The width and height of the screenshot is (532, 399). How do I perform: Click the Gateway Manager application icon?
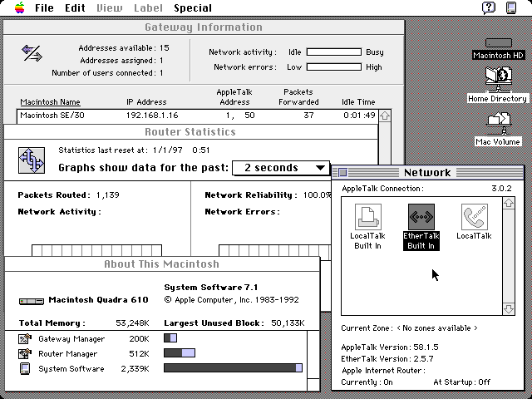(25, 338)
